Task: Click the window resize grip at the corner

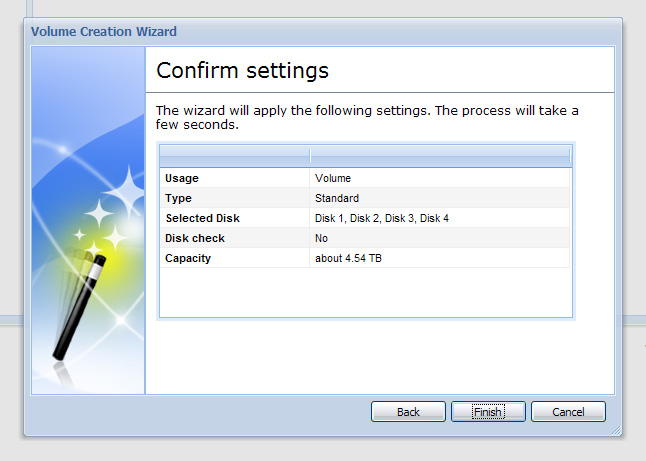Action: point(616,430)
